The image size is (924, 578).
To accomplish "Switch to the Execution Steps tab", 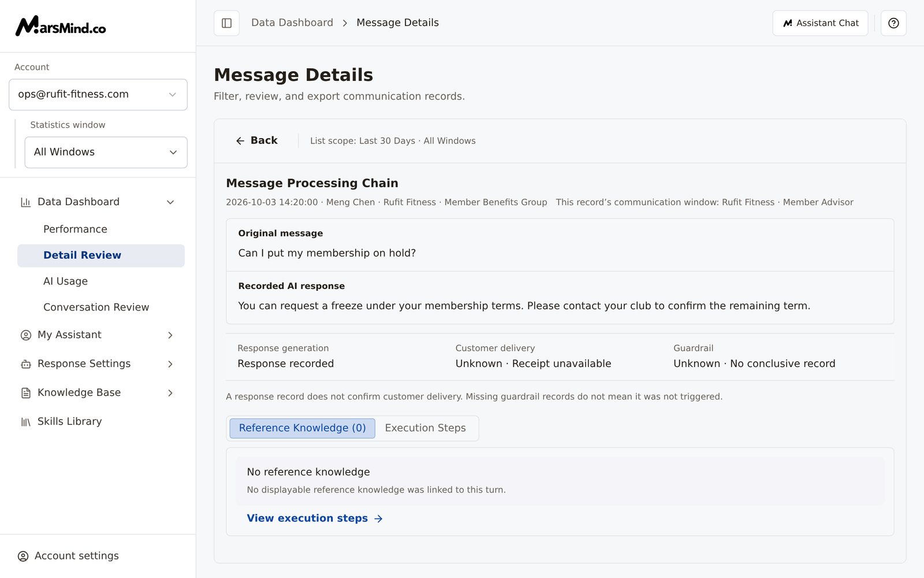I will [x=425, y=428].
